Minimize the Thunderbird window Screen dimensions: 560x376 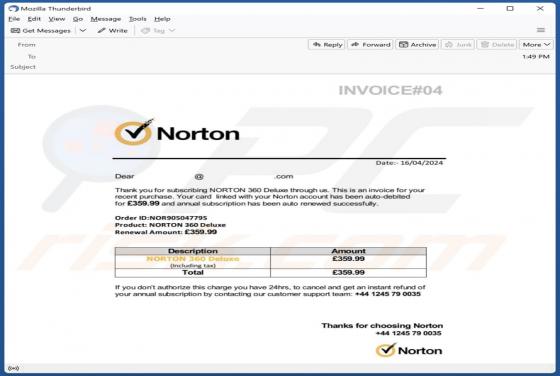click(481, 8)
